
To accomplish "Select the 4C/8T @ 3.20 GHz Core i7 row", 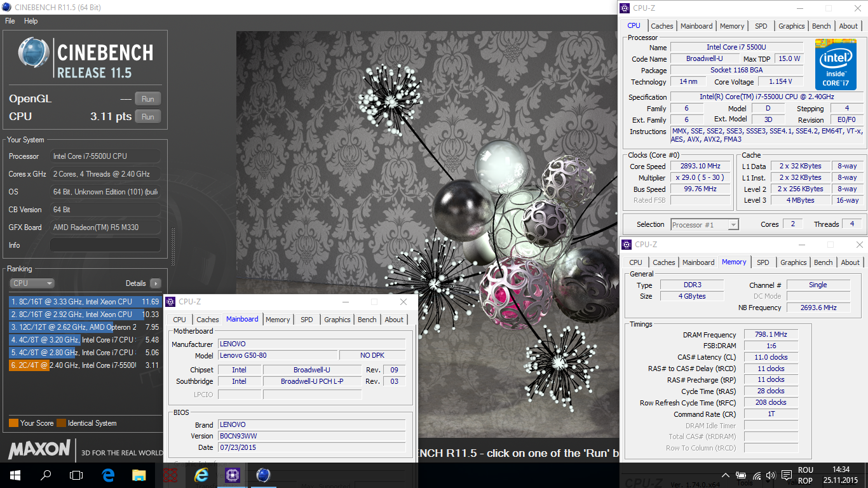I will (85, 340).
